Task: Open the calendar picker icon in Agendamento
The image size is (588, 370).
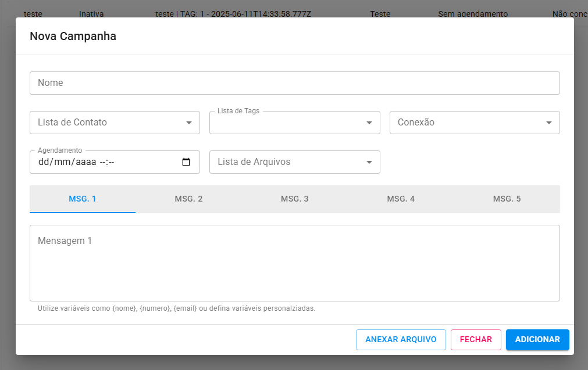Action: pos(186,162)
